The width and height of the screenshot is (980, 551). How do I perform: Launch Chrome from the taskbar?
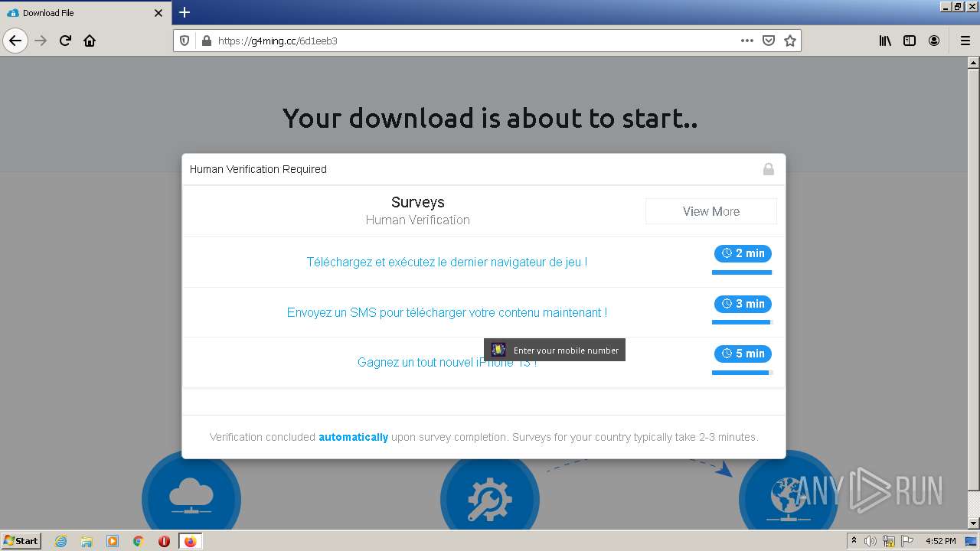click(139, 541)
